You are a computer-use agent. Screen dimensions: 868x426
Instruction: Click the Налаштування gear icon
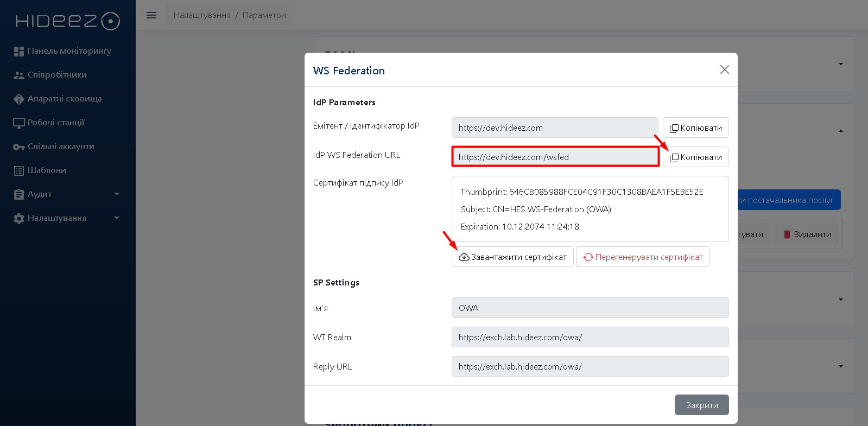click(x=19, y=218)
